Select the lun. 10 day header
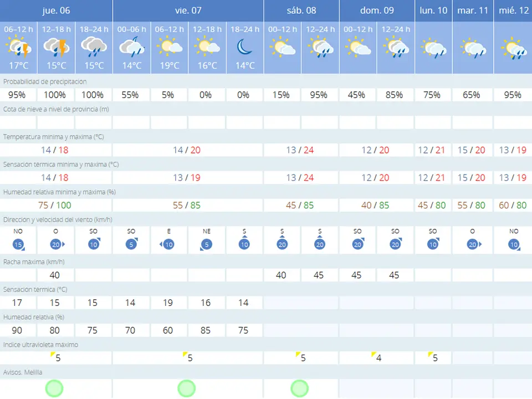This screenshot has width=532, height=399. [x=433, y=11]
